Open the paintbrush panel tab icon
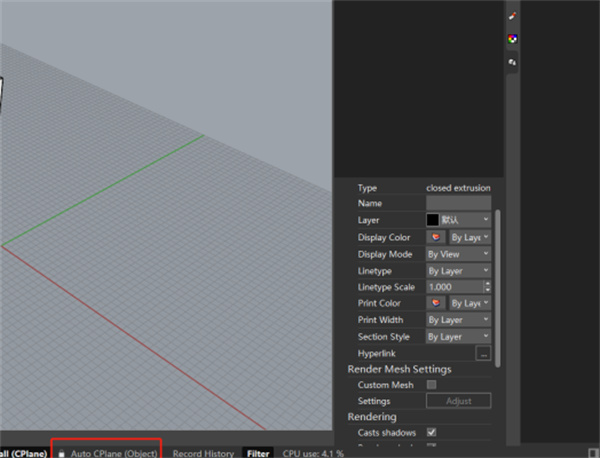Screen dimensions: 600x458 513,17
